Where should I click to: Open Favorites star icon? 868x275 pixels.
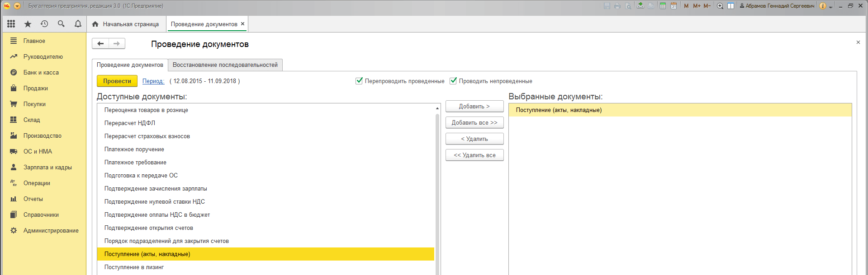click(x=28, y=24)
